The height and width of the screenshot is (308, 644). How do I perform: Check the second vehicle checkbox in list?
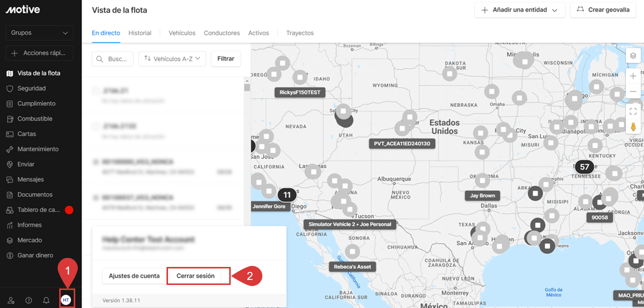click(95, 126)
